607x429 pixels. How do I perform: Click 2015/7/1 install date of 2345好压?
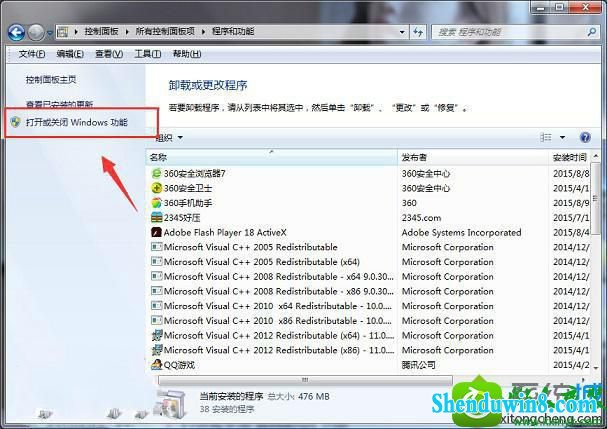571,218
